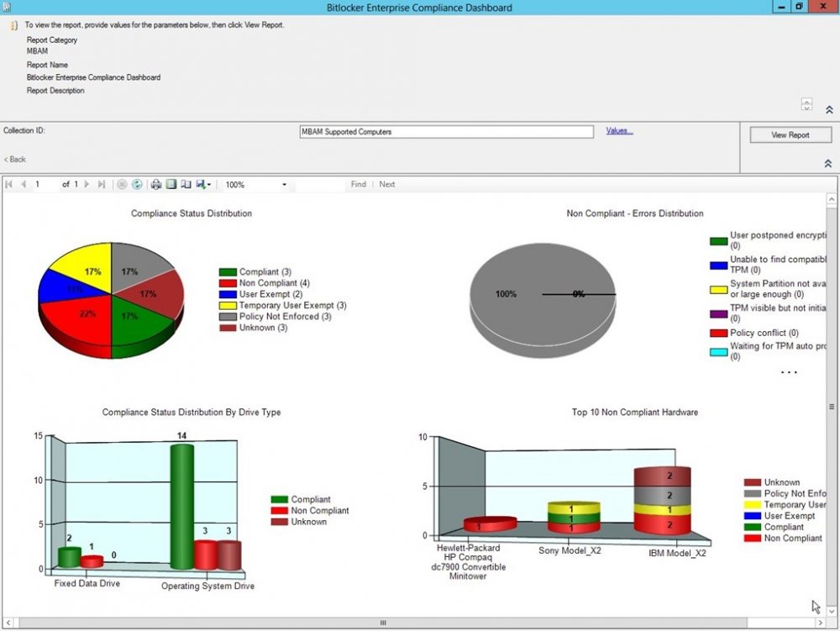Print the compliance report
This screenshot has height=631, width=840.
pos(156,184)
